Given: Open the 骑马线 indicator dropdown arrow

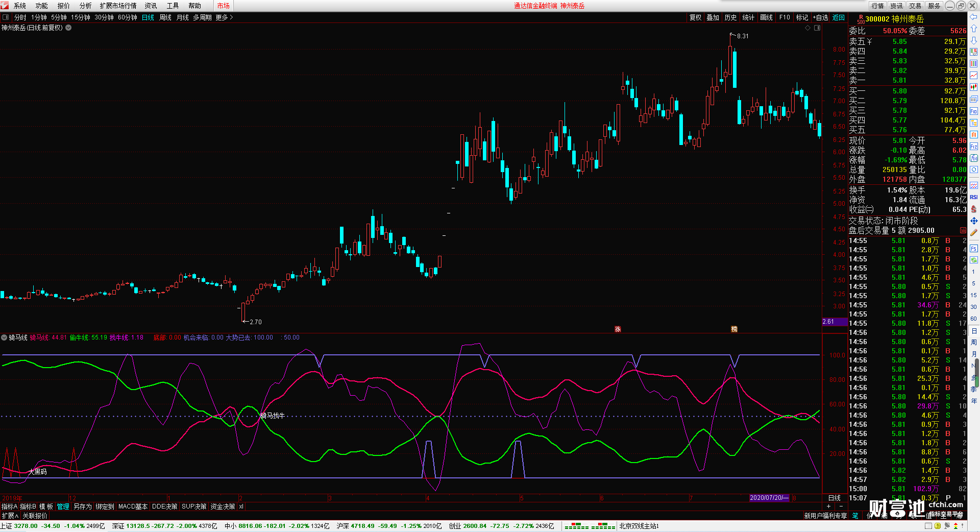Looking at the screenshot, I should [4, 337].
